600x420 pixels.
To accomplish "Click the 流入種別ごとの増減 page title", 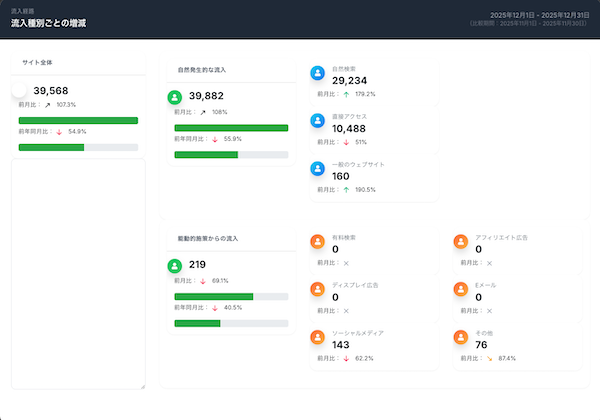I will point(48,23).
